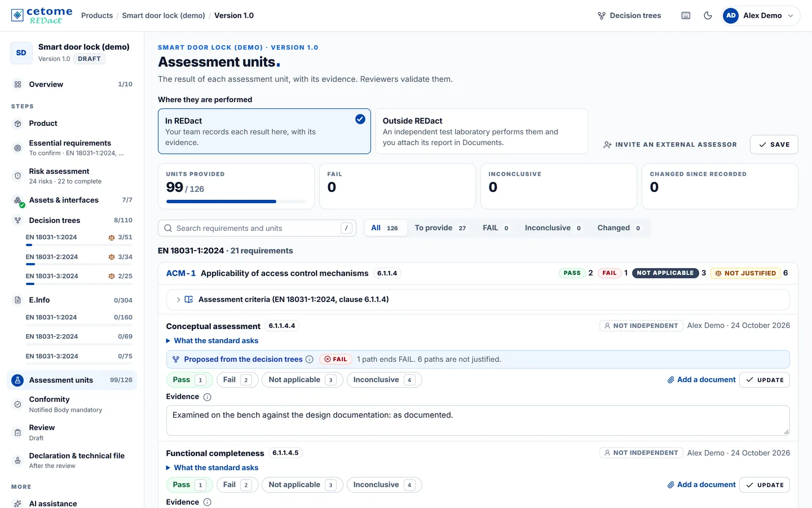Image resolution: width=812 pixels, height=508 pixels.
Task: Open the Alex Demo account dropdown
Action: (x=761, y=16)
